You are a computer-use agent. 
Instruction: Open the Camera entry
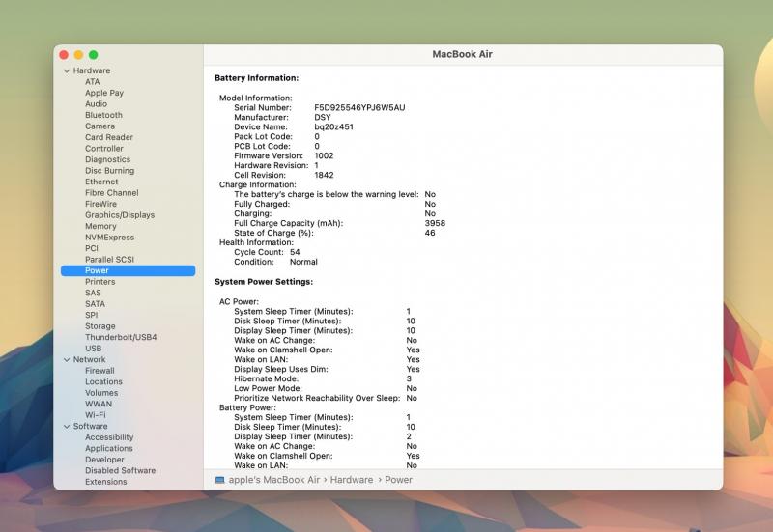click(100, 126)
